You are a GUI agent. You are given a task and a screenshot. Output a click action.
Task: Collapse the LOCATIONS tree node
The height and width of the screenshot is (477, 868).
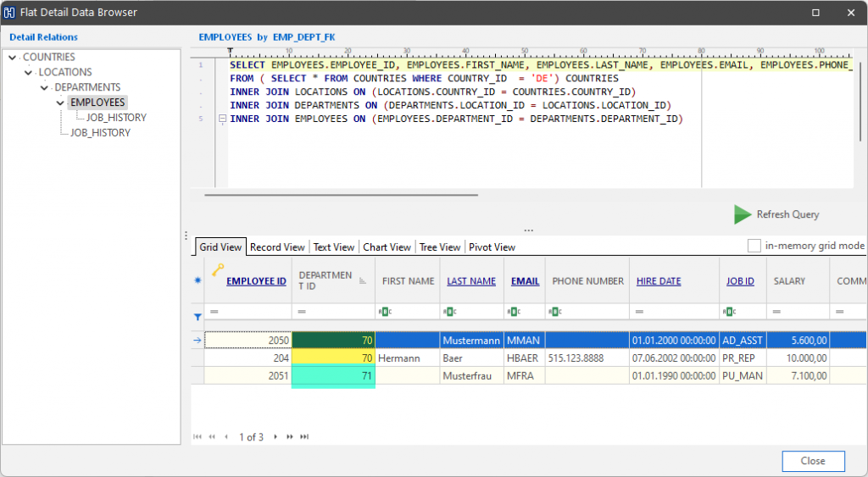[x=28, y=73]
